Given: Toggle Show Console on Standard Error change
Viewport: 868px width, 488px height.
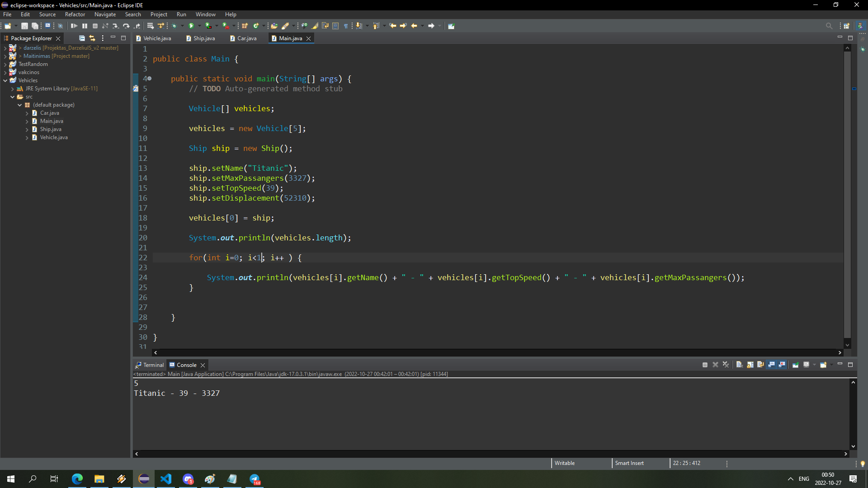Looking at the screenshot, I should (782, 365).
